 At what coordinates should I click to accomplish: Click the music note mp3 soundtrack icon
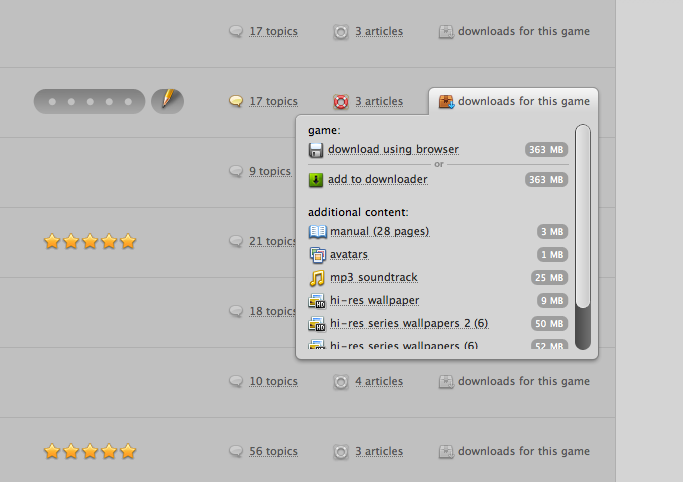(317, 278)
